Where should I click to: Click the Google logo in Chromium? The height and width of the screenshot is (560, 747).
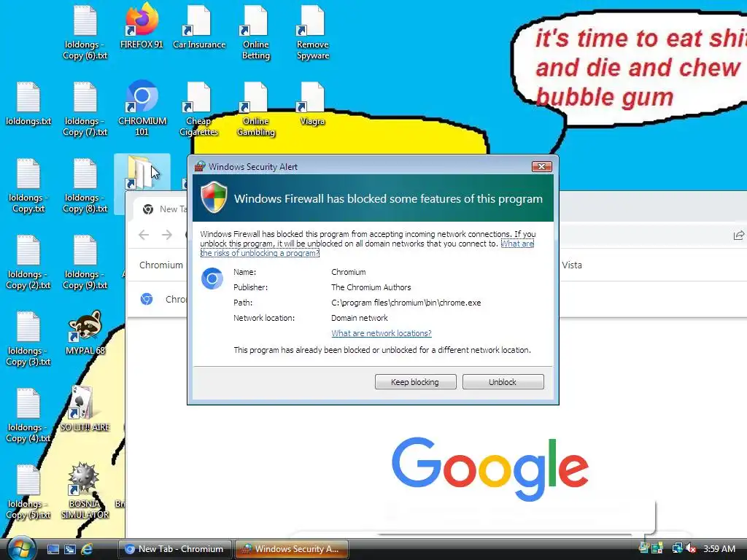(x=490, y=469)
